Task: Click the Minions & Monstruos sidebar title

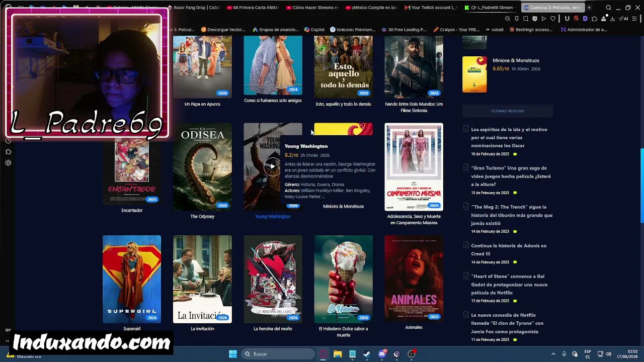Action: pyautogui.click(x=516, y=60)
